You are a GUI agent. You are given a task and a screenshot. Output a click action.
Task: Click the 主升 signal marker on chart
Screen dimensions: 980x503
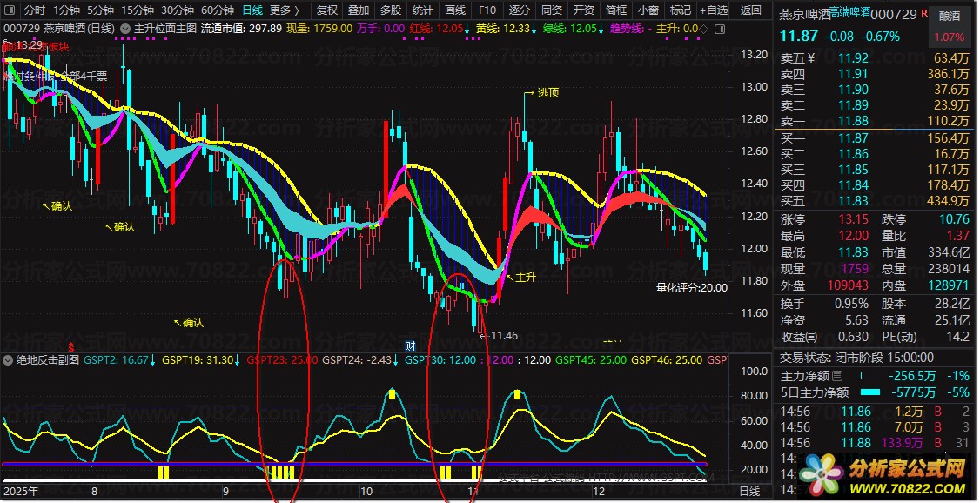coord(524,278)
